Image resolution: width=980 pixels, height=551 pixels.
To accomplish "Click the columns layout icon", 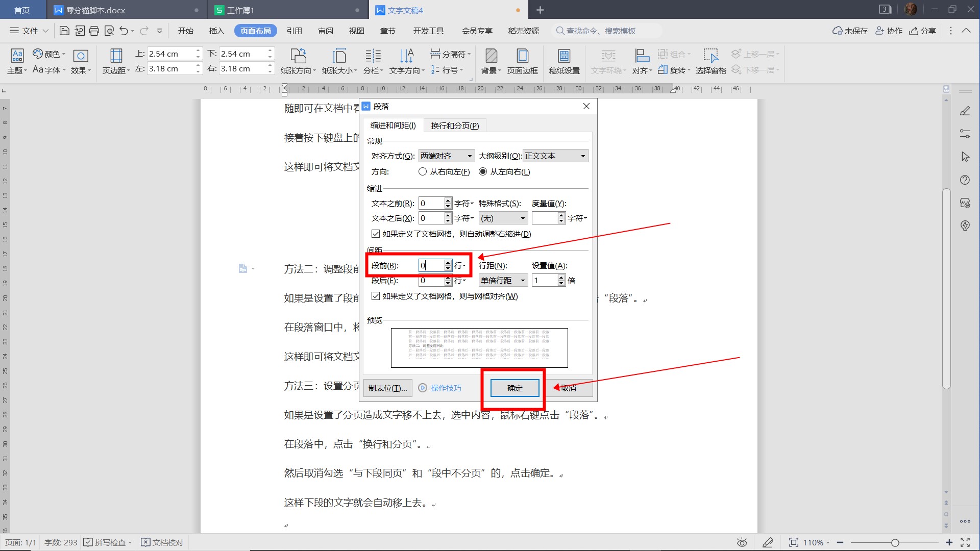I will pos(373,56).
